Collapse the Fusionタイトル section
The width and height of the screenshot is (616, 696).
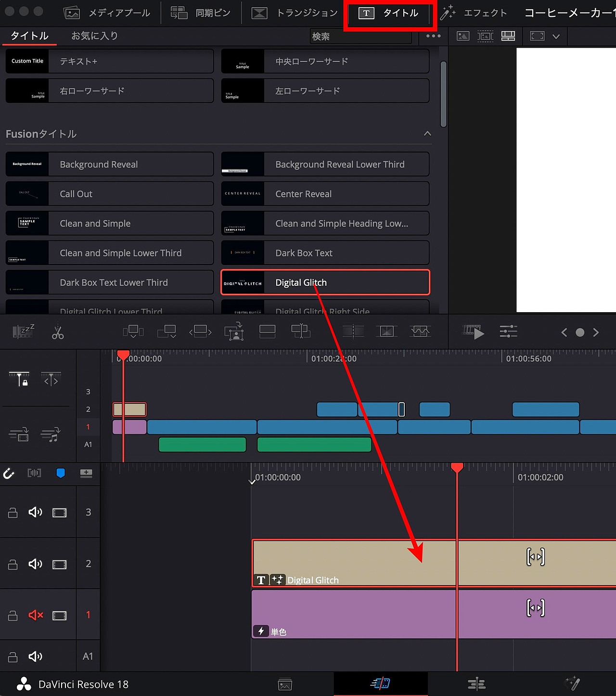pos(427,134)
